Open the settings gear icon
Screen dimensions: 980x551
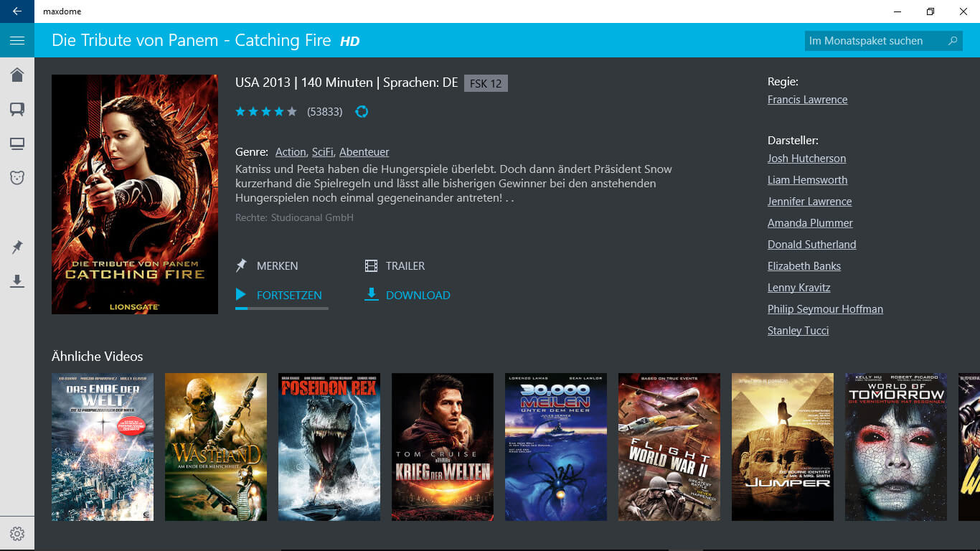point(17,534)
